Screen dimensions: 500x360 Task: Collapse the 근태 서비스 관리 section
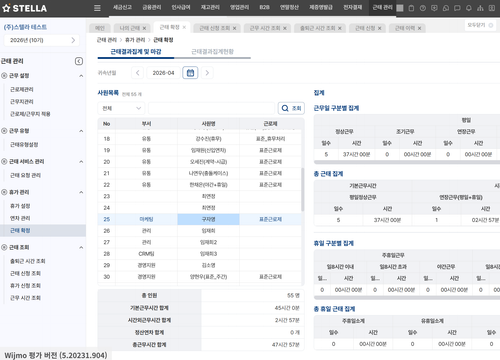81,162
